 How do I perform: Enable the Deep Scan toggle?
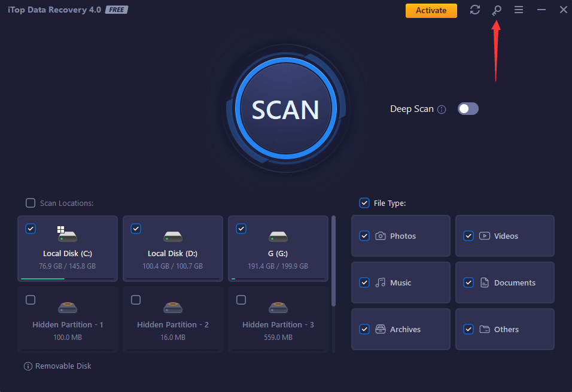pyautogui.click(x=467, y=108)
